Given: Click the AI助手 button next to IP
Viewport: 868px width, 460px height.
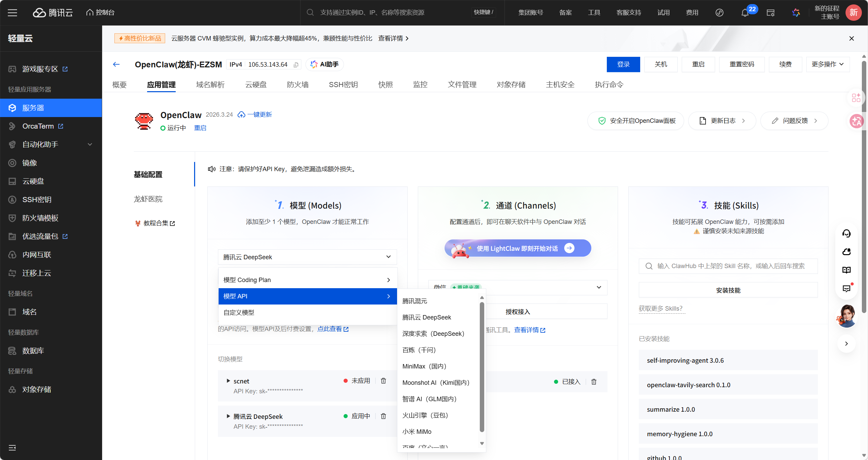Looking at the screenshot, I should click(x=325, y=64).
